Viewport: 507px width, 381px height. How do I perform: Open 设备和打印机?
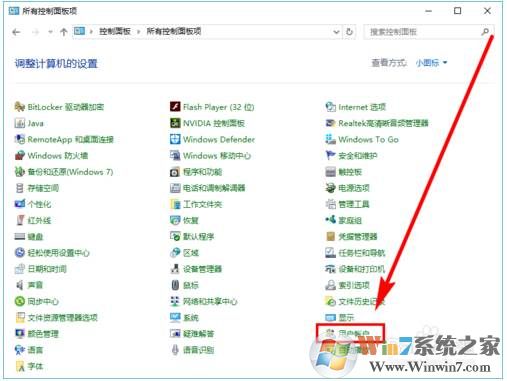(x=355, y=269)
